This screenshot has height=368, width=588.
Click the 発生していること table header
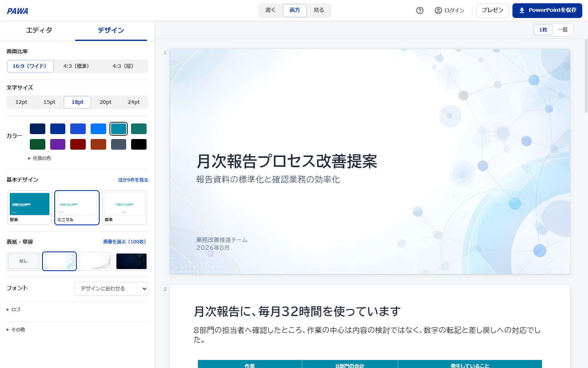pyautogui.click(x=470, y=364)
